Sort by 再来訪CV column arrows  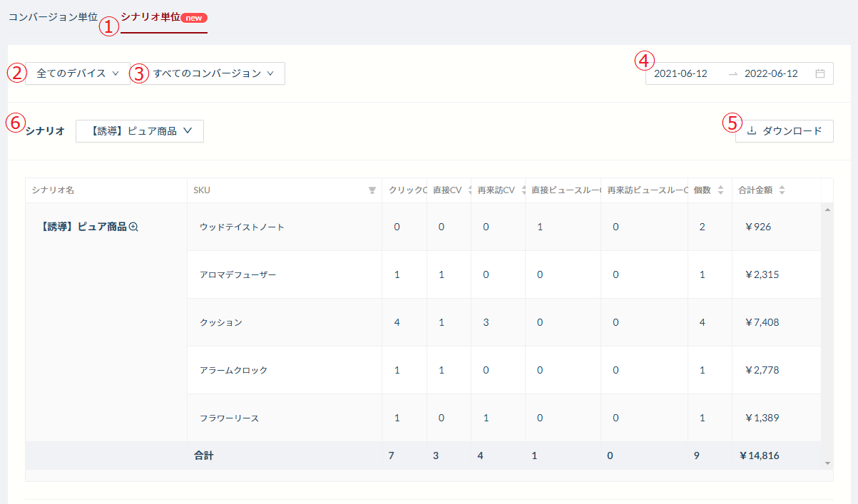click(x=524, y=190)
